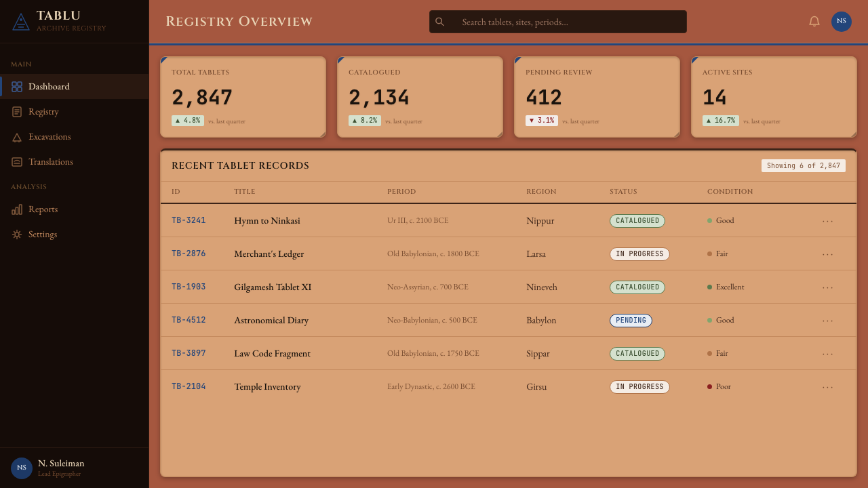Screen dimensions: 868x488
Task: Click the 'Astronomical Diary' title
Action: click(x=271, y=321)
